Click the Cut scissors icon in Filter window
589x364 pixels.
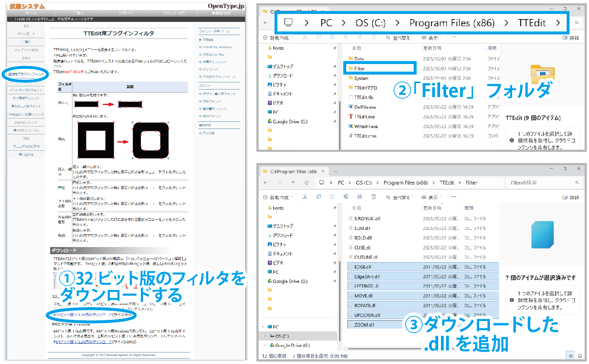point(305,197)
